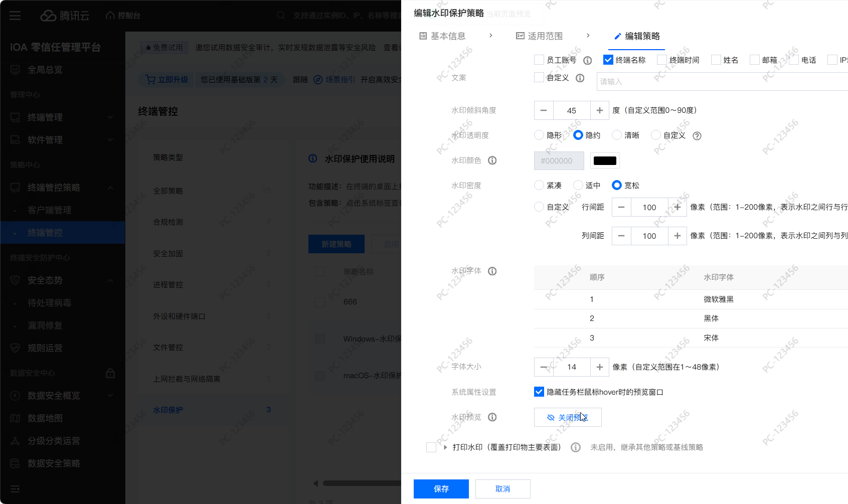Click the 关闭预览 button
The height and width of the screenshot is (504, 848).
pyautogui.click(x=568, y=417)
